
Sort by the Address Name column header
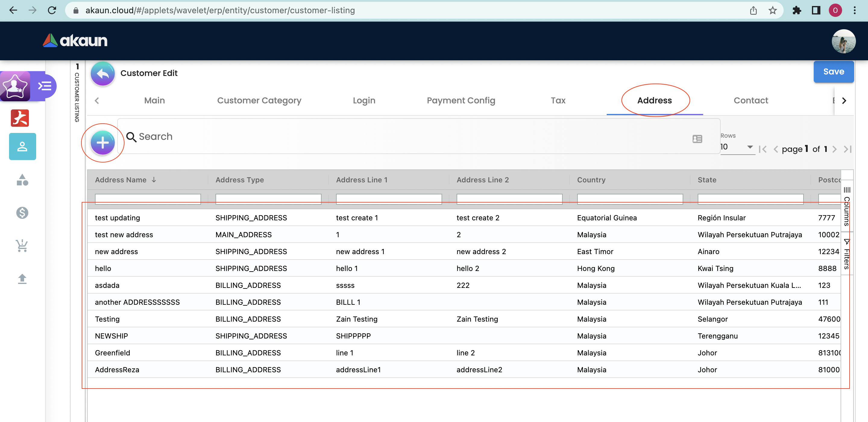[x=121, y=180]
